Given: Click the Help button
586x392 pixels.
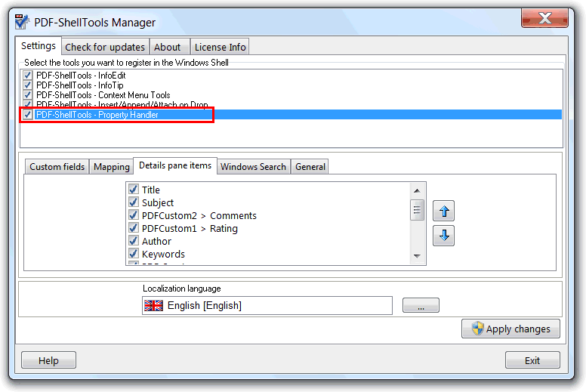Looking at the screenshot, I should [48, 360].
